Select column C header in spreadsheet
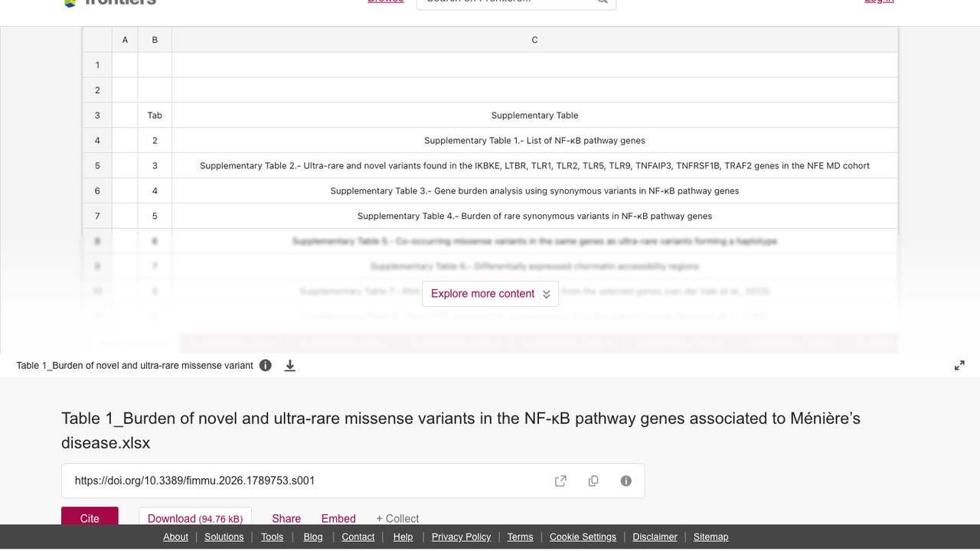This screenshot has height=551, width=980. [x=534, y=40]
